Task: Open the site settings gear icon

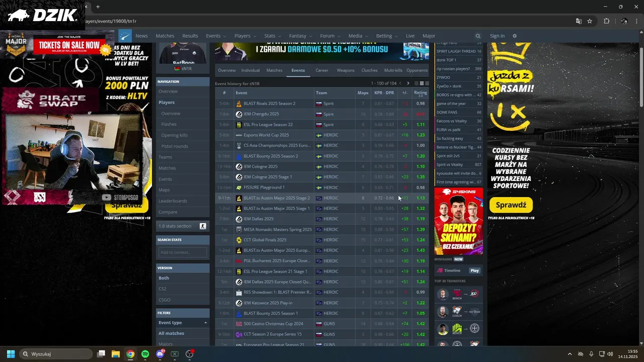Action: pos(514,36)
